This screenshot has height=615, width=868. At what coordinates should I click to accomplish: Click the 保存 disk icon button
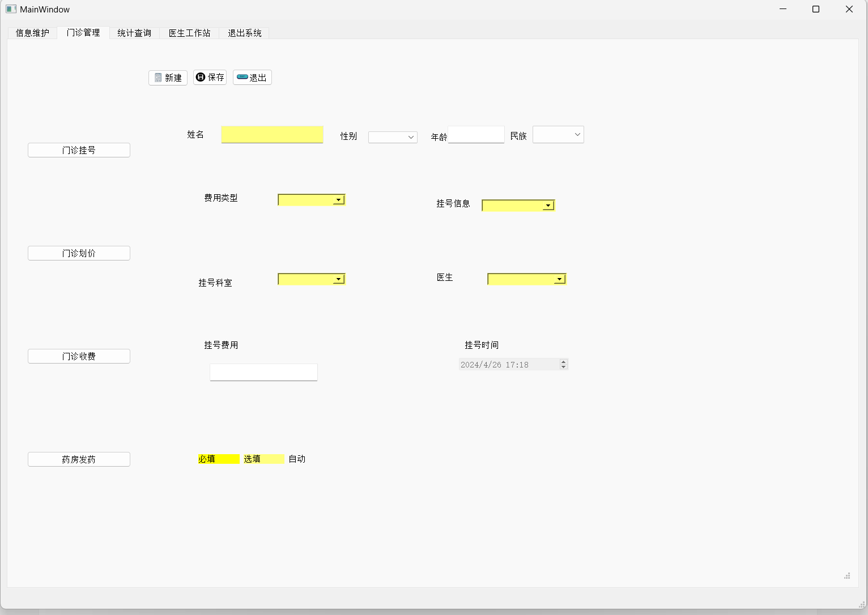(210, 77)
